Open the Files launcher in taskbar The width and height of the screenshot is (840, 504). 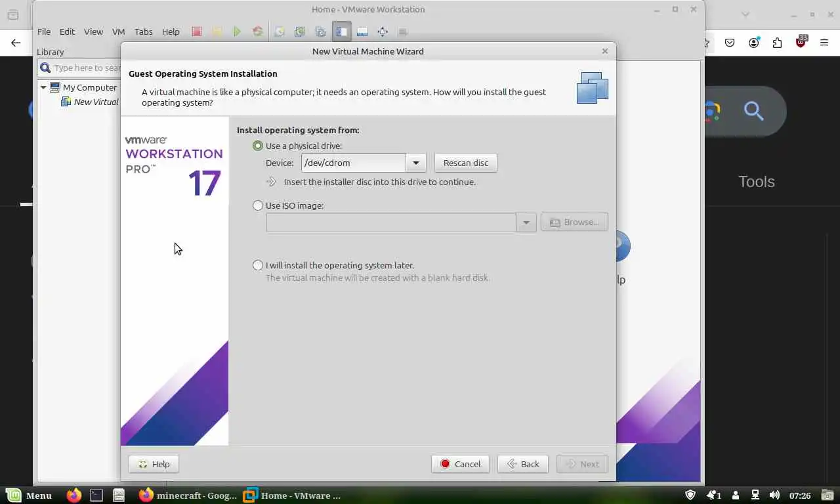[x=119, y=495]
